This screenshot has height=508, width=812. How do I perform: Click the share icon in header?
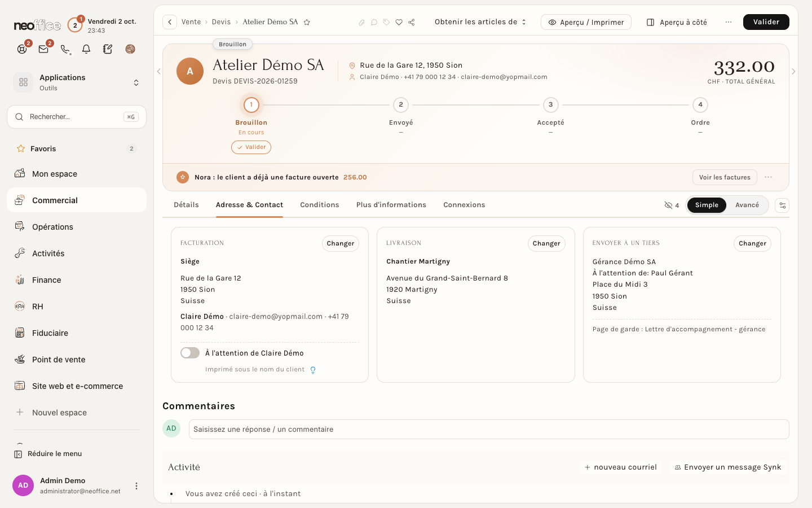click(x=412, y=22)
